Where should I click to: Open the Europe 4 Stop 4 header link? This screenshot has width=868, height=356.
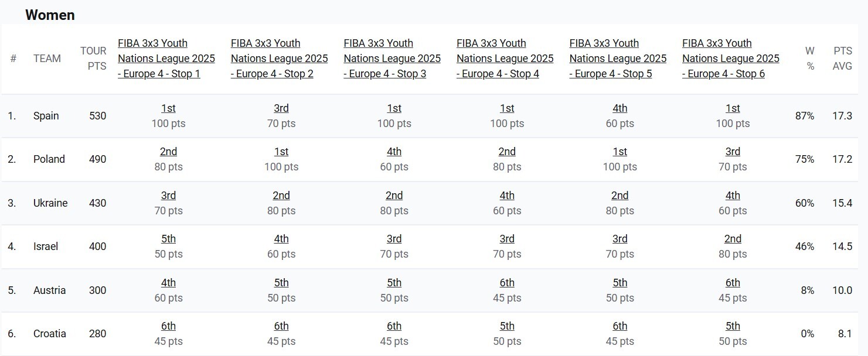(x=505, y=59)
